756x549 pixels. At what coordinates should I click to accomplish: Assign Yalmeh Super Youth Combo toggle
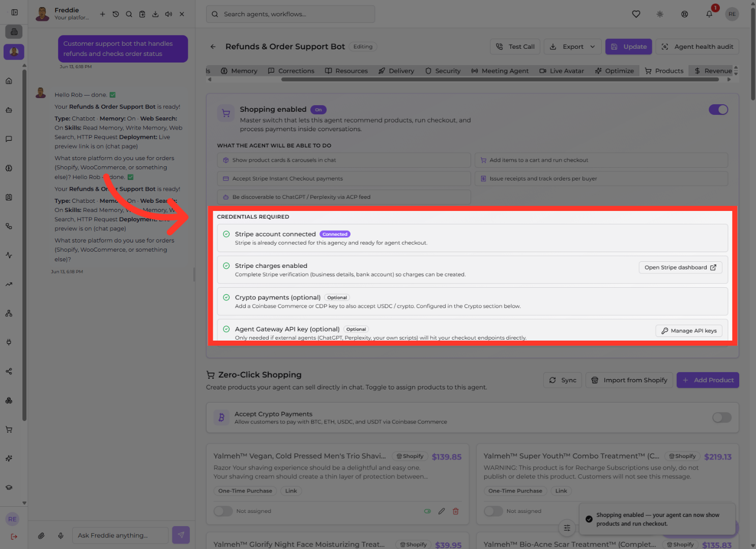click(x=493, y=511)
